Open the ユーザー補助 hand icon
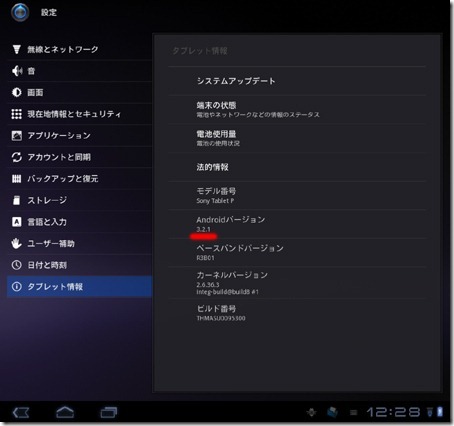454x426 pixels. (x=16, y=243)
